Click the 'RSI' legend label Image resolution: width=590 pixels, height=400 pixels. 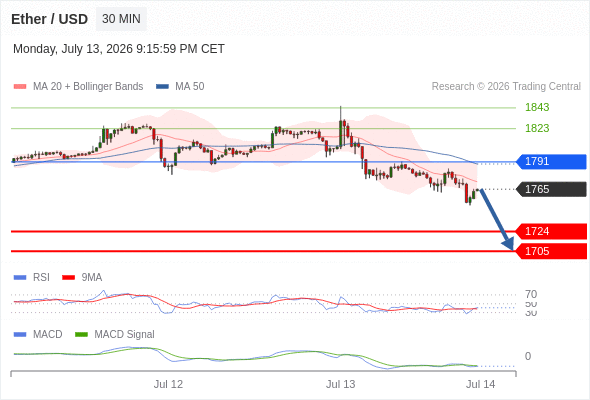click(x=41, y=277)
